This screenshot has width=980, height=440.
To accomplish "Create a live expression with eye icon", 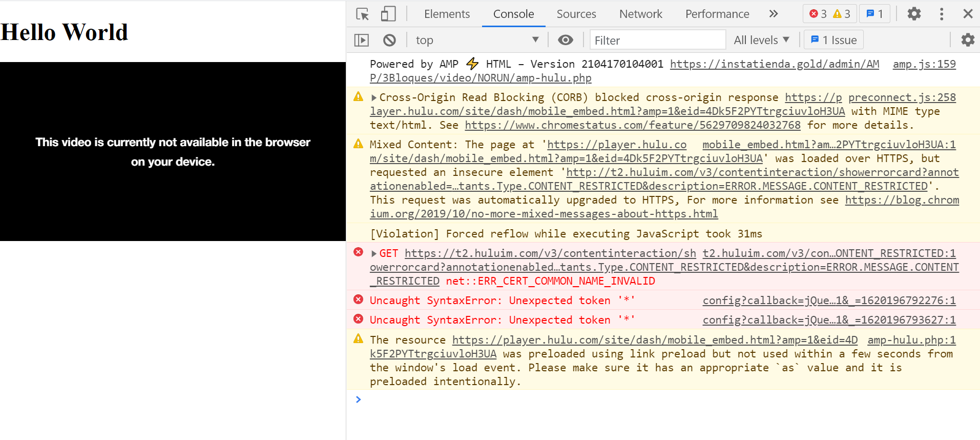I will click(566, 40).
